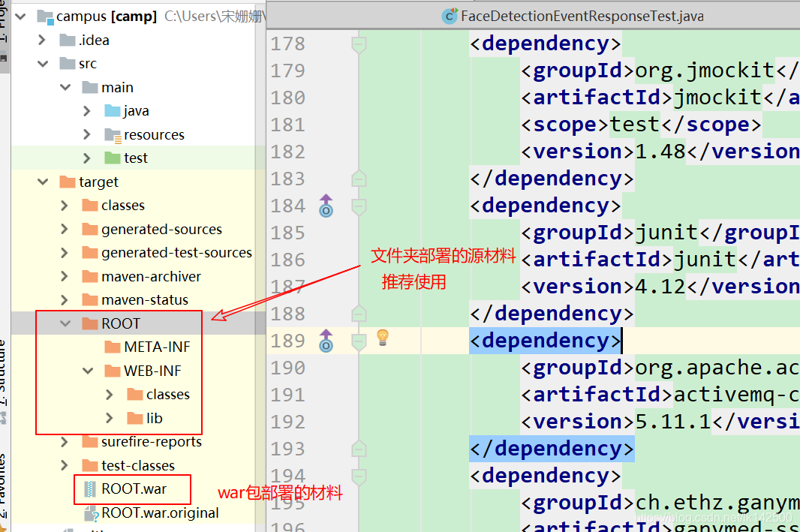Collapse the WEB-INF folder
Screen dimensions: 800x532
88,371
